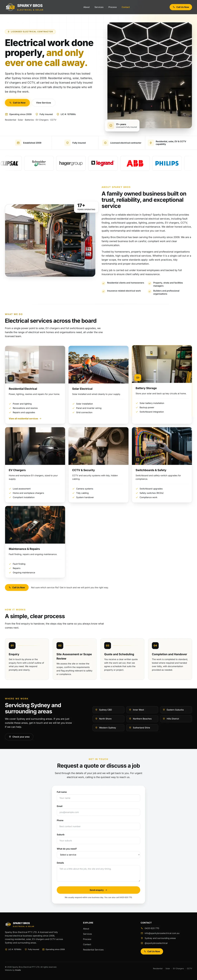Select Eastern Suburbs area chip
The height and width of the screenshot is (980, 197).
(x=176, y=710)
